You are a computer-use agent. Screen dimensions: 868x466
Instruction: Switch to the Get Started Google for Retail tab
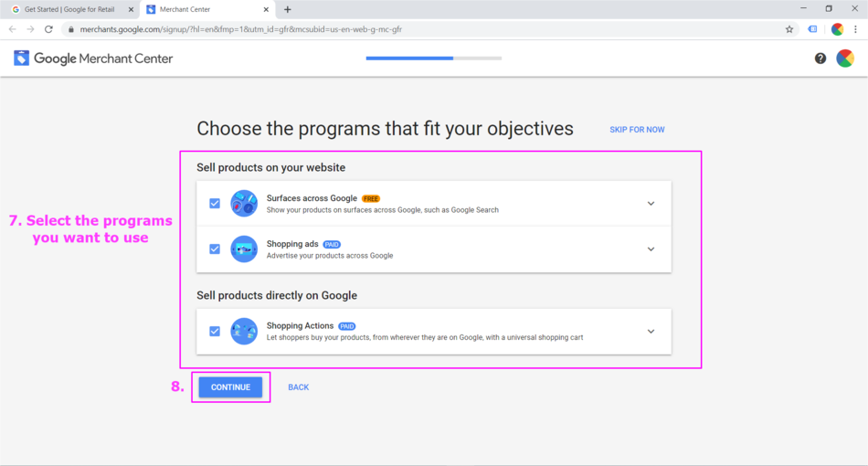click(x=69, y=9)
